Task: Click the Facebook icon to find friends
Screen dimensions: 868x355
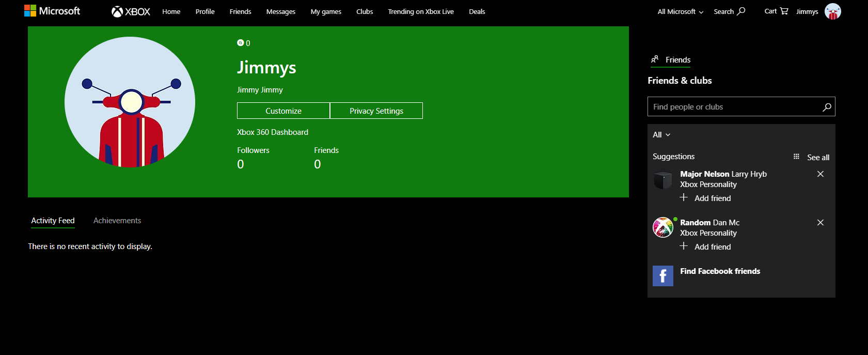Action: 663,276
